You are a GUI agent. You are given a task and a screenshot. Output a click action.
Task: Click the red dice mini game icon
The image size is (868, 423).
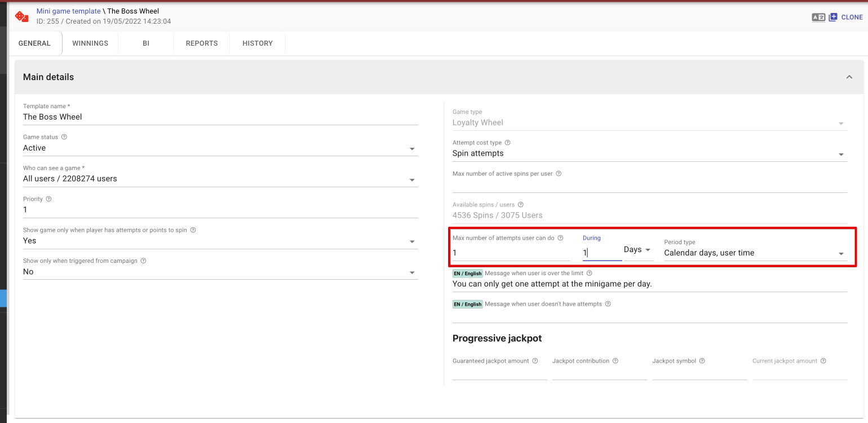coord(22,16)
